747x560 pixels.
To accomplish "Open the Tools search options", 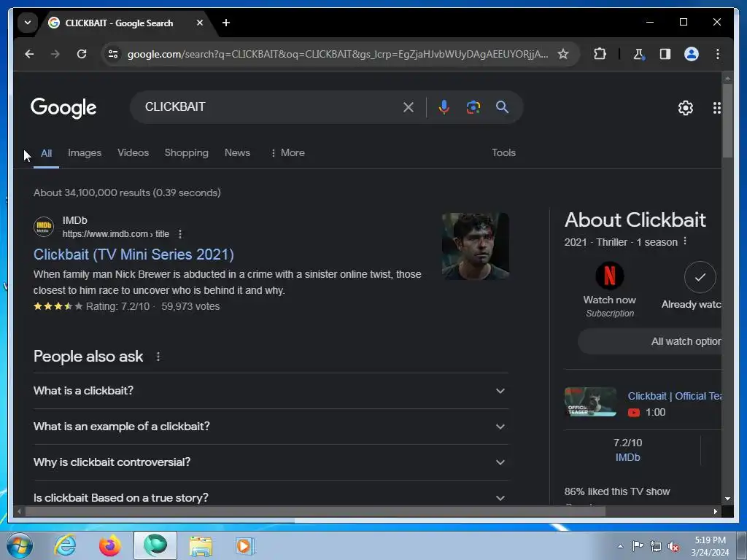I will pyautogui.click(x=503, y=153).
